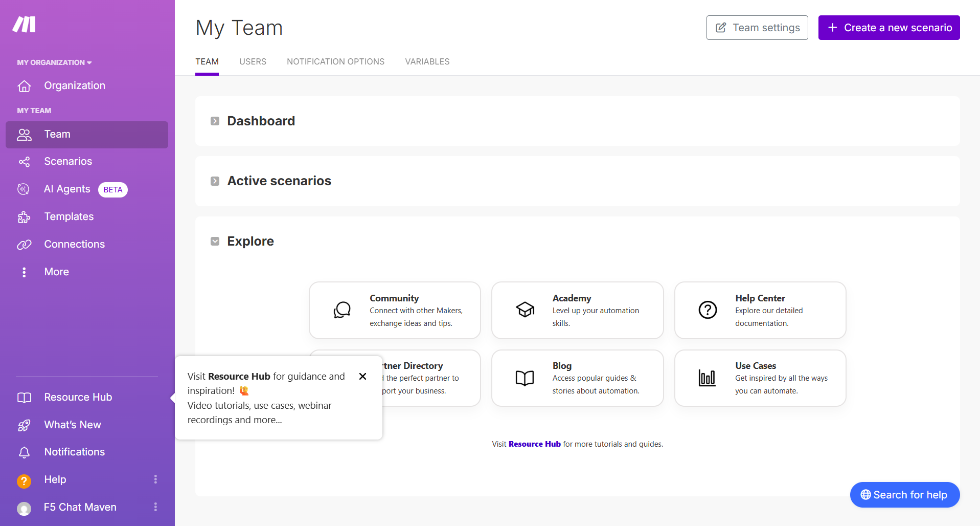The width and height of the screenshot is (980, 526).
Task: Open options menu next to Help
Action: (x=155, y=479)
